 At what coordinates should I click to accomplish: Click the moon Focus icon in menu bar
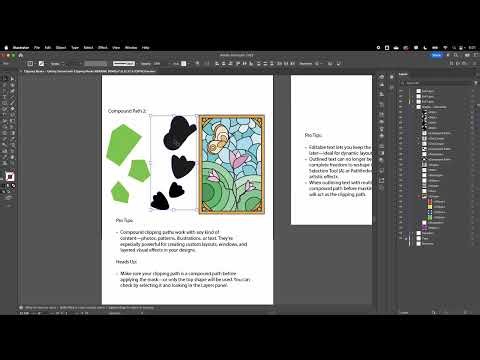click(425, 48)
